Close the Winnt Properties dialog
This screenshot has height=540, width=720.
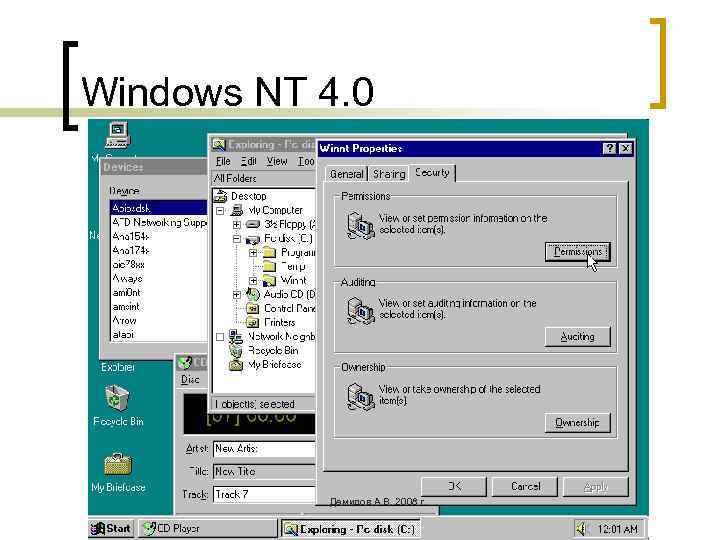[x=625, y=148]
